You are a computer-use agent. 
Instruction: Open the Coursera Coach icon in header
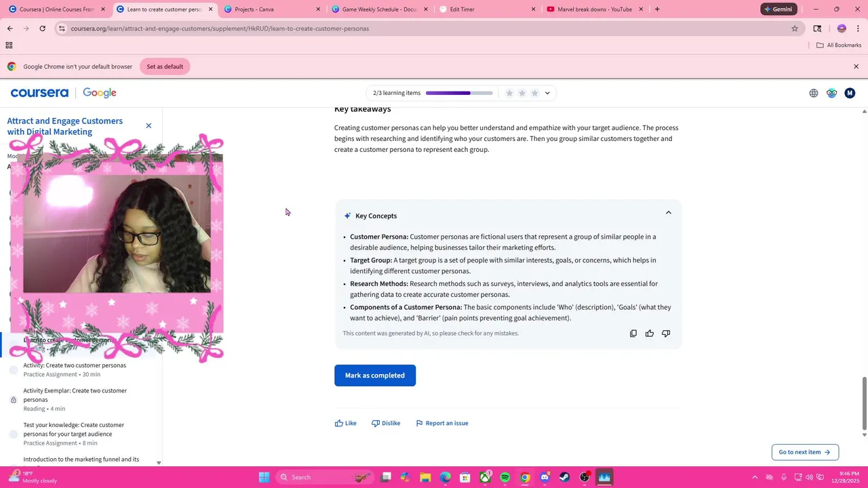(x=831, y=93)
